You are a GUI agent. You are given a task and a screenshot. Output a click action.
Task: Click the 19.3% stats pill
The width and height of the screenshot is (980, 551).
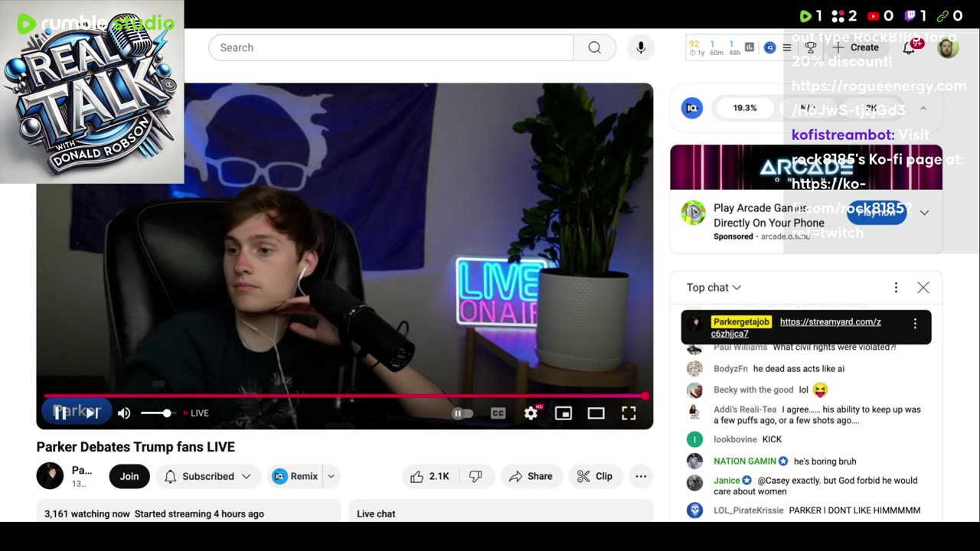tap(745, 108)
